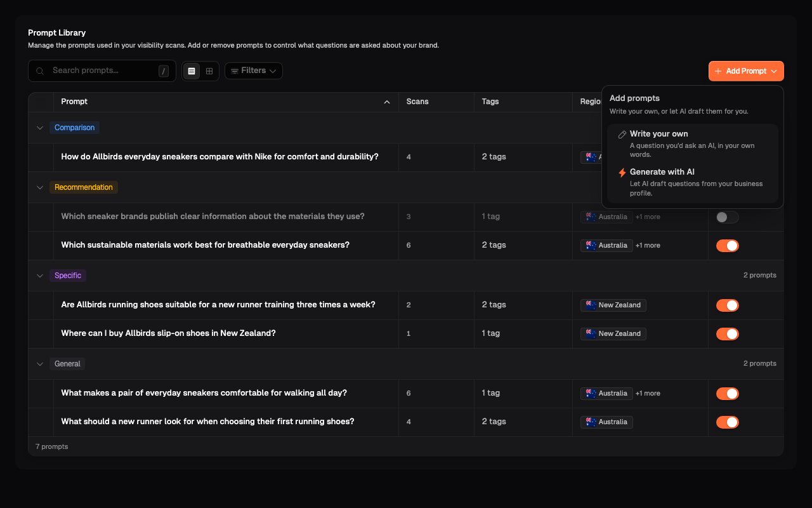This screenshot has width=812, height=508.
Task: Click 2 tags in Allbirds Nike comparison row
Action: tap(494, 157)
